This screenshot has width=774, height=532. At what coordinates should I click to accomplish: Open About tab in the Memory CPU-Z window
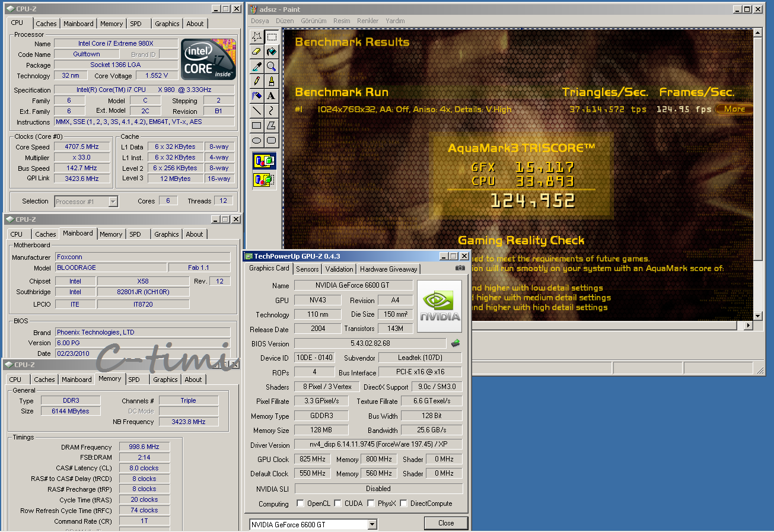[193, 380]
